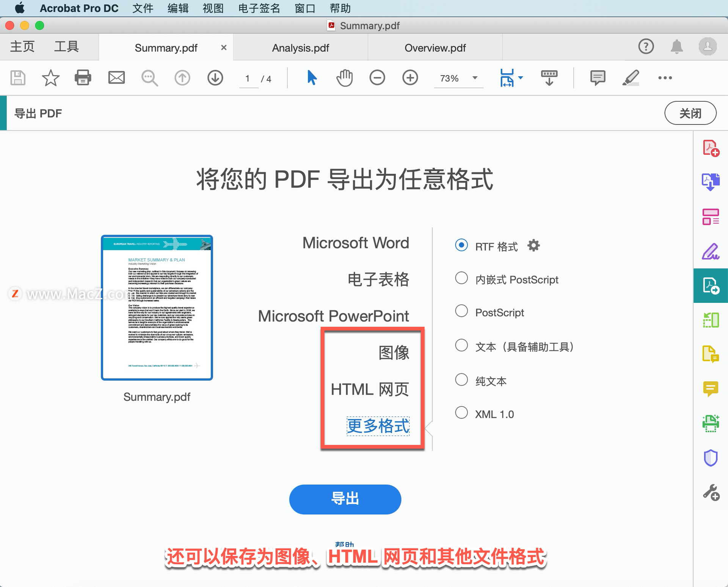Select 内嵌式 PostScript radio option
This screenshot has width=728, height=587.
tap(461, 278)
